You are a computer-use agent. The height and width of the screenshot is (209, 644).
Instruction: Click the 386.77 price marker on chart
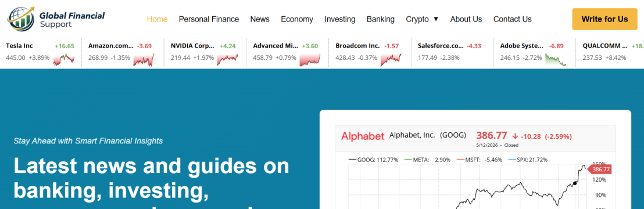point(600,169)
